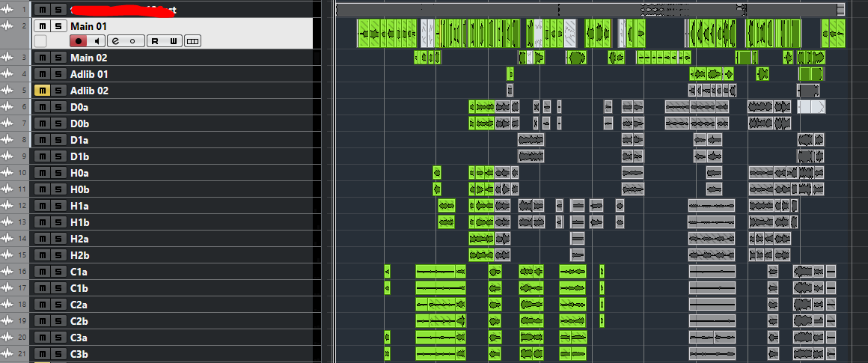
Task: Solo the C1b track
Action: click(x=58, y=288)
